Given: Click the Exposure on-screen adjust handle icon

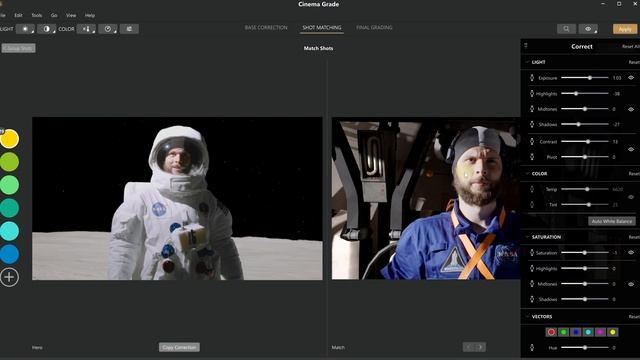Looking at the screenshot, I should [x=532, y=78].
